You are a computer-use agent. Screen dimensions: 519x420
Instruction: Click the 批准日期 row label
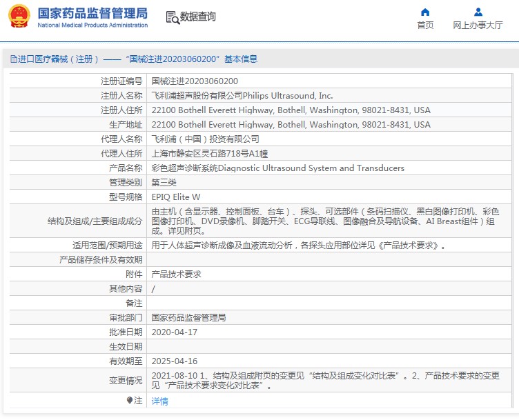[126, 332]
